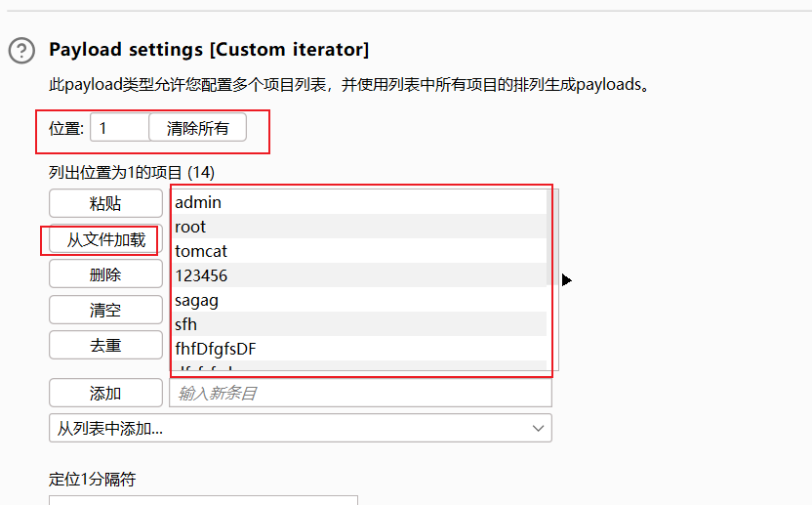Click the black arrow beside the list

(x=566, y=280)
